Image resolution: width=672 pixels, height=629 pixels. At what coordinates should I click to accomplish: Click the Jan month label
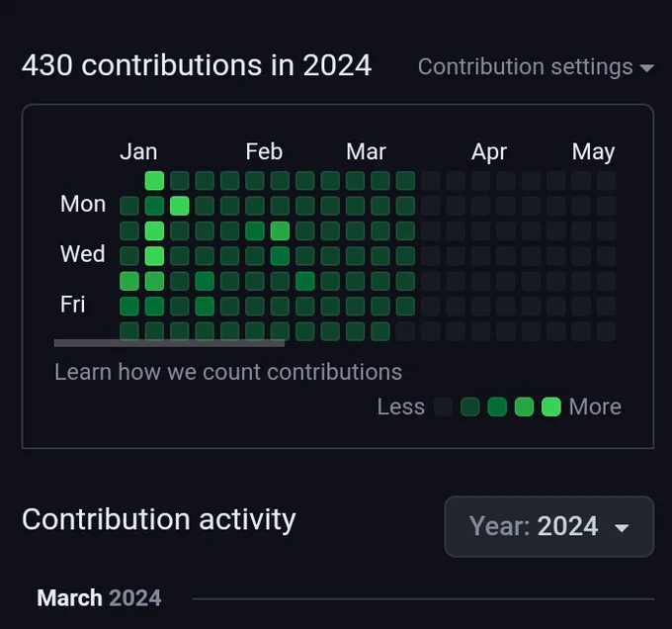138,151
